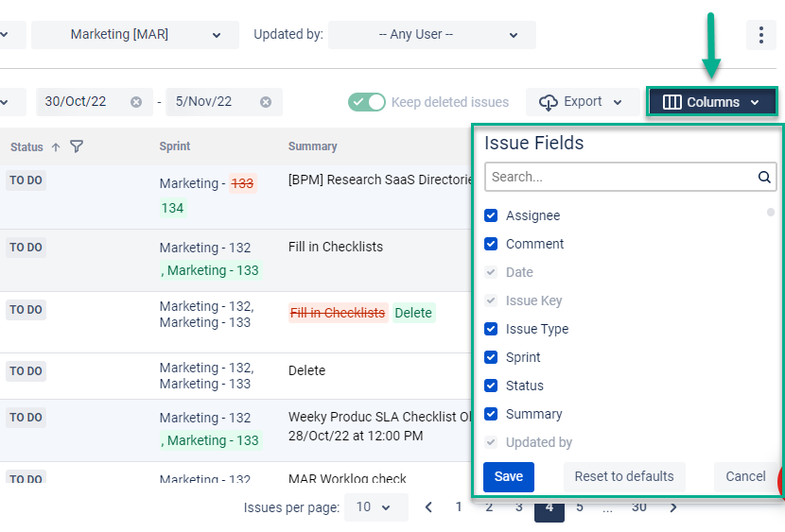The height and width of the screenshot is (532, 785).
Task: Collapse the Columns menu button
Action: click(711, 102)
